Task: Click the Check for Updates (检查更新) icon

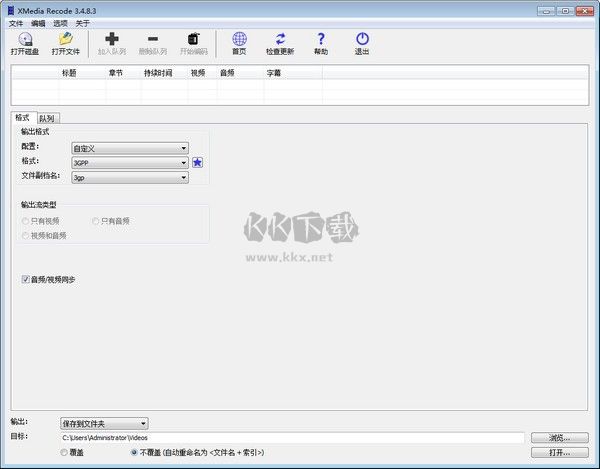Action: click(280, 39)
